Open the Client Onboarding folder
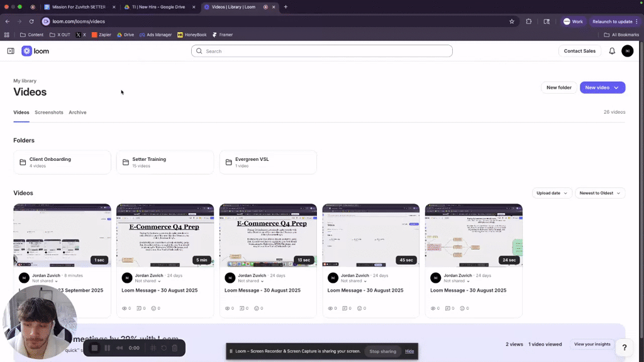Viewport: 644px width, 362px height. (62, 162)
